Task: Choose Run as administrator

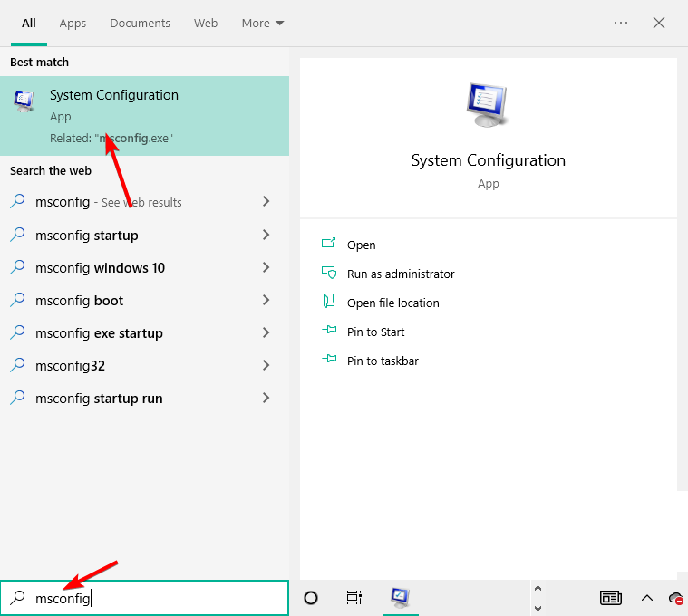Action: coord(401,274)
